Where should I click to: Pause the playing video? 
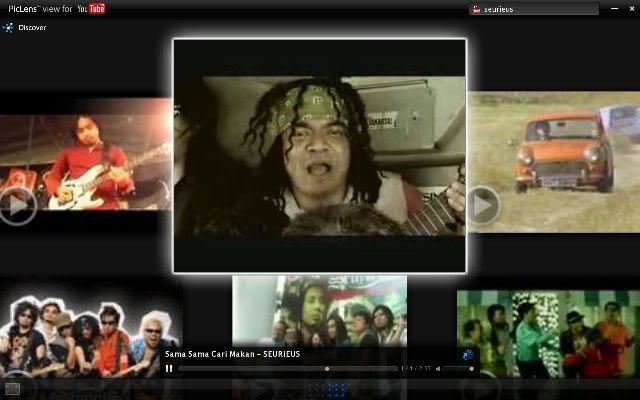tap(169, 369)
